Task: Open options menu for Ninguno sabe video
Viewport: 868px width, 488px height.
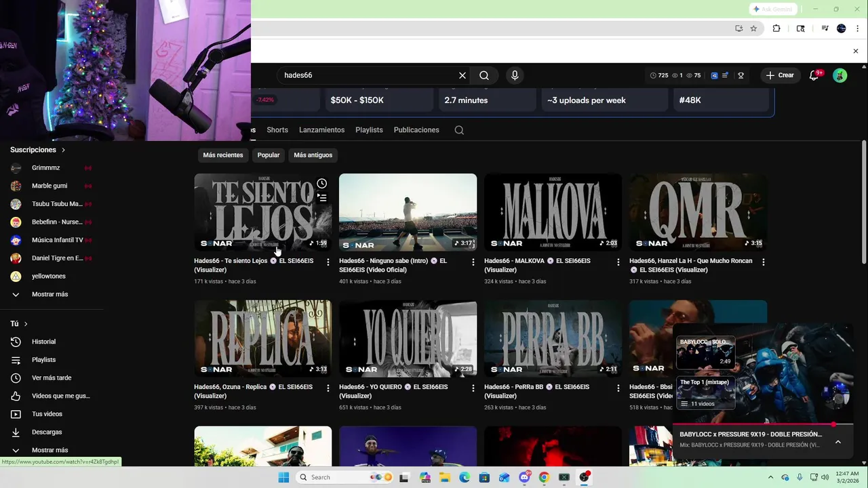Action: (x=473, y=262)
